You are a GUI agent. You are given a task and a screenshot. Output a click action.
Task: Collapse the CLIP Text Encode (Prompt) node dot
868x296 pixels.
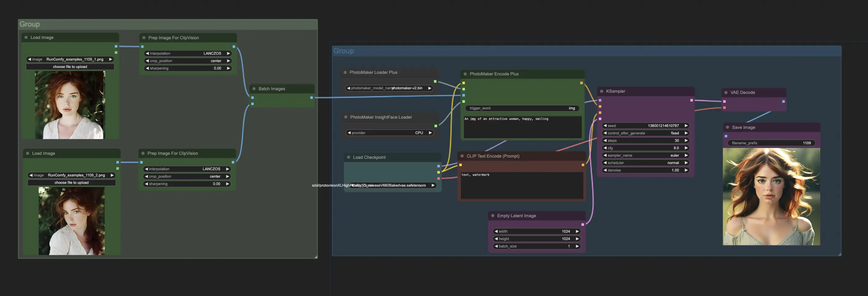point(462,156)
